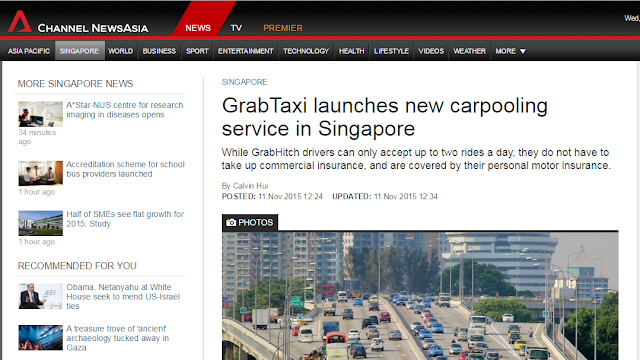Click the MORE SINGAPORE NEWS heading
This screenshot has width=640, height=360.
pyautogui.click(x=76, y=84)
